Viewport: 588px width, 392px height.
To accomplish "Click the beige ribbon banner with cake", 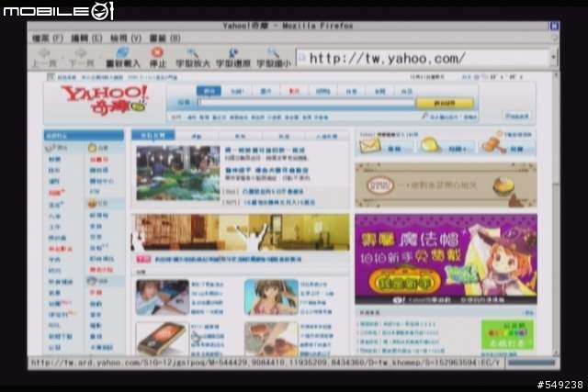I will point(446,185).
